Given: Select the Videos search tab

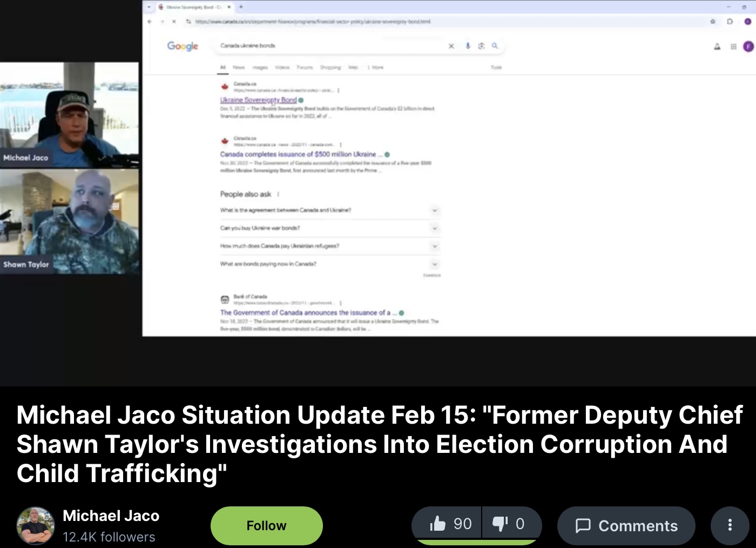Looking at the screenshot, I should point(282,68).
